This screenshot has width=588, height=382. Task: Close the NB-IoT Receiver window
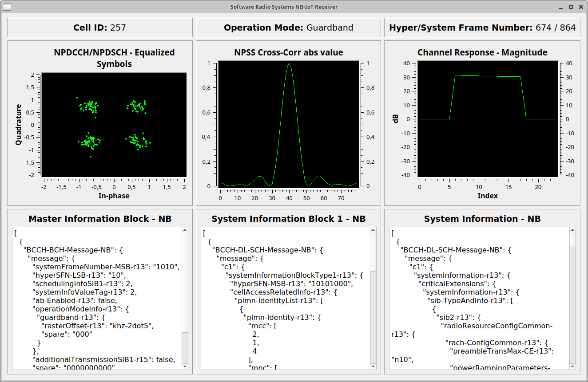[580, 7]
